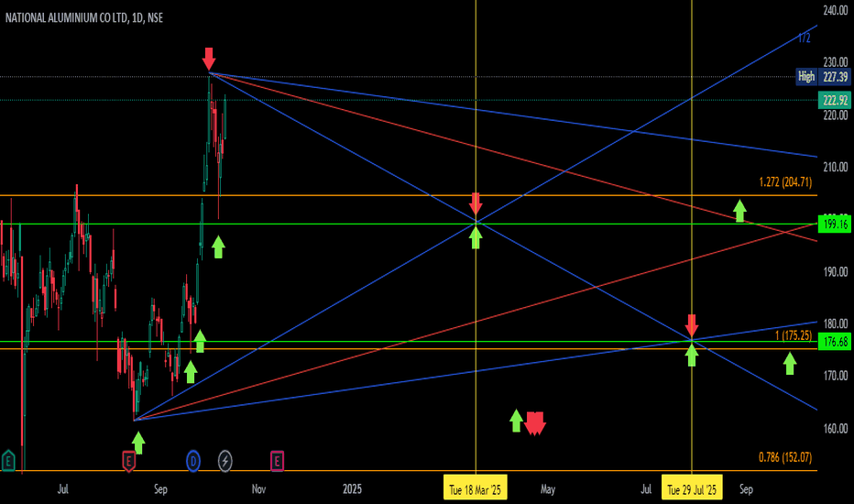Click the 180.00 price axis value

click(x=836, y=324)
